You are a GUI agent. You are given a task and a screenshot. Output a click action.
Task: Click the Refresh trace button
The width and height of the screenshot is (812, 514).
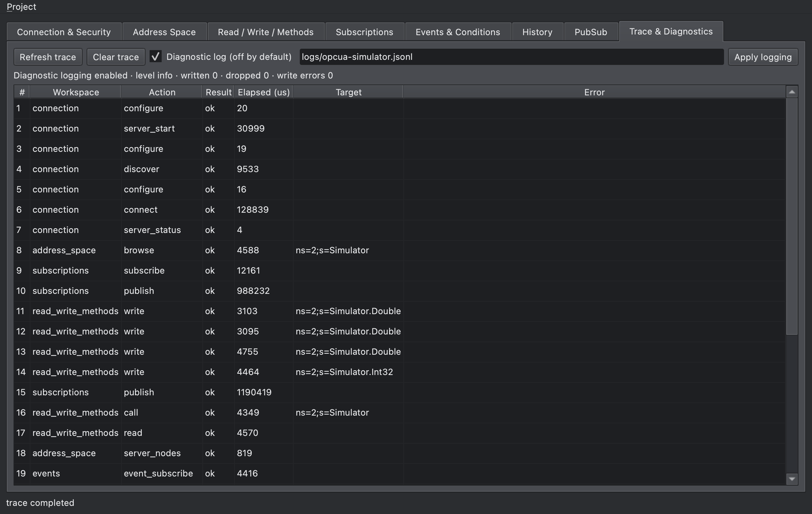point(48,57)
